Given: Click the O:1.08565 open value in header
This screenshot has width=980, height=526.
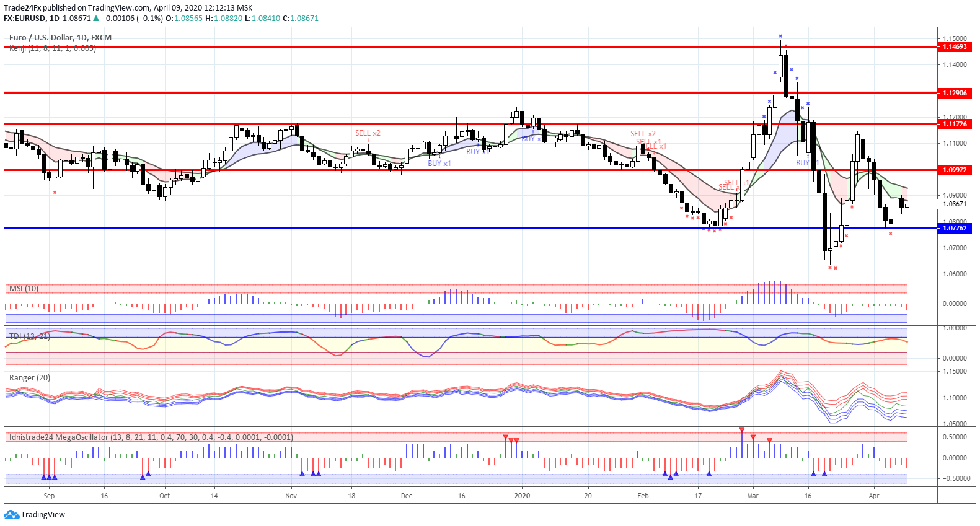Looking at the screenshot, I should [x=184, y=19].
